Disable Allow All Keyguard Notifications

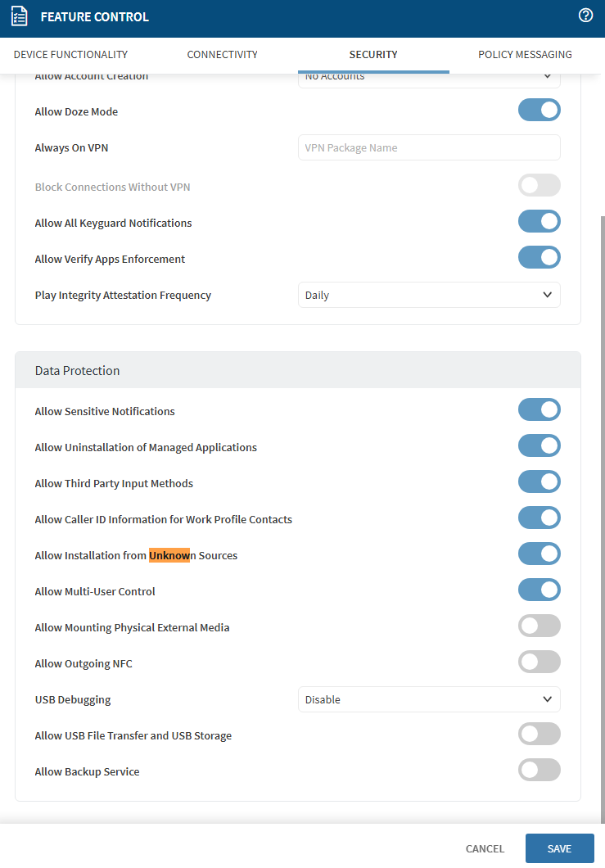(539, 221)
